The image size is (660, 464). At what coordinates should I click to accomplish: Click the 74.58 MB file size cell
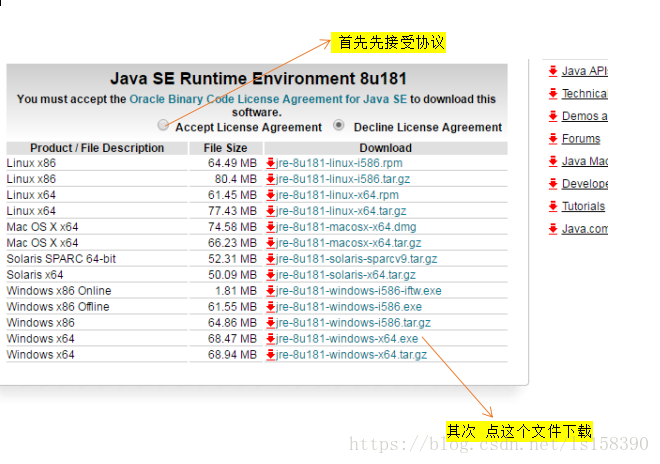coord(226,227)
